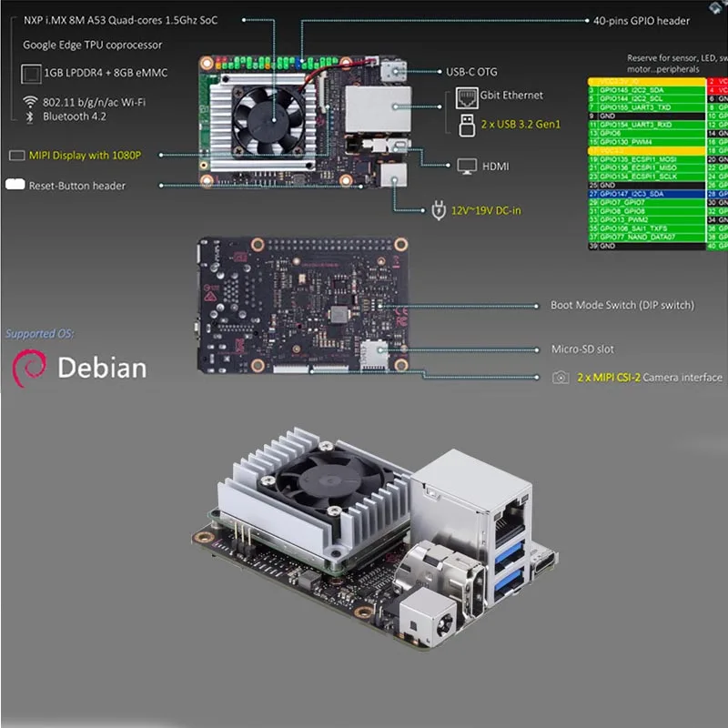Image resolution: width=728 pixels, height=728 pixels.
Task: Select pin 11 UART3_RXD row
Action: click(647, 125)
